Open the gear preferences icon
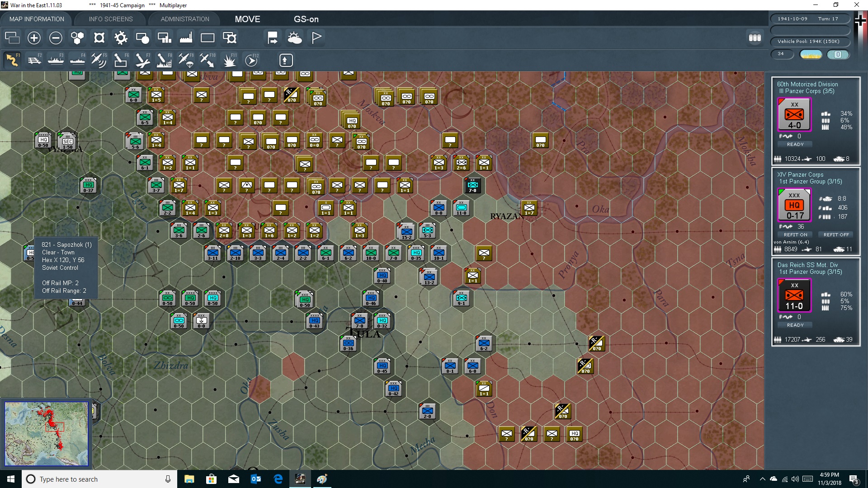The height and width of the screenshot is (488, 868). (x=121, y=38)
